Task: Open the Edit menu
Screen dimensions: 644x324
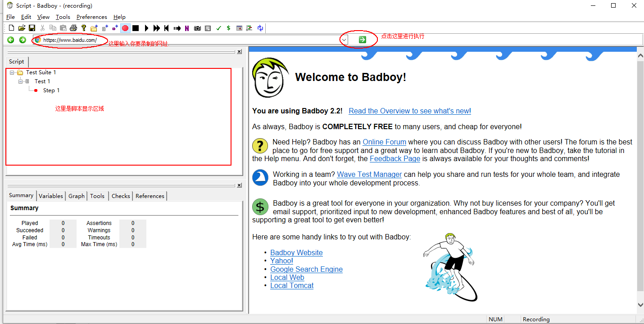Action: 26,17
